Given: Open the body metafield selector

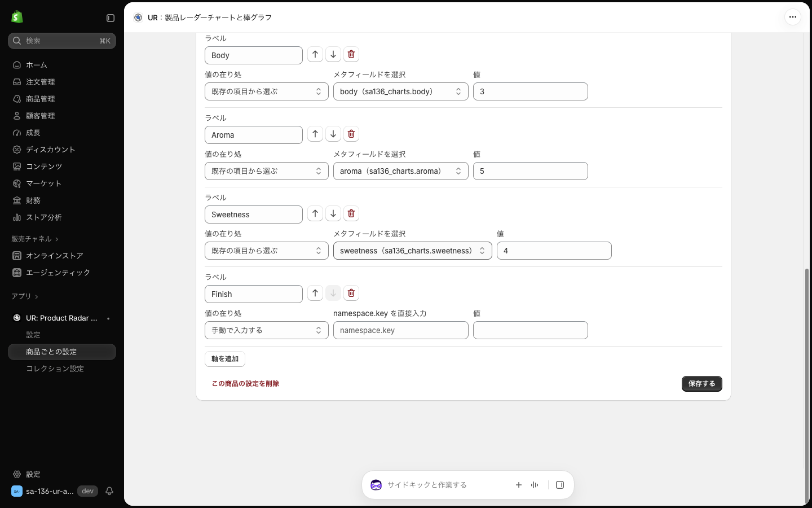Looking at the screenshot, I should 401,91.
